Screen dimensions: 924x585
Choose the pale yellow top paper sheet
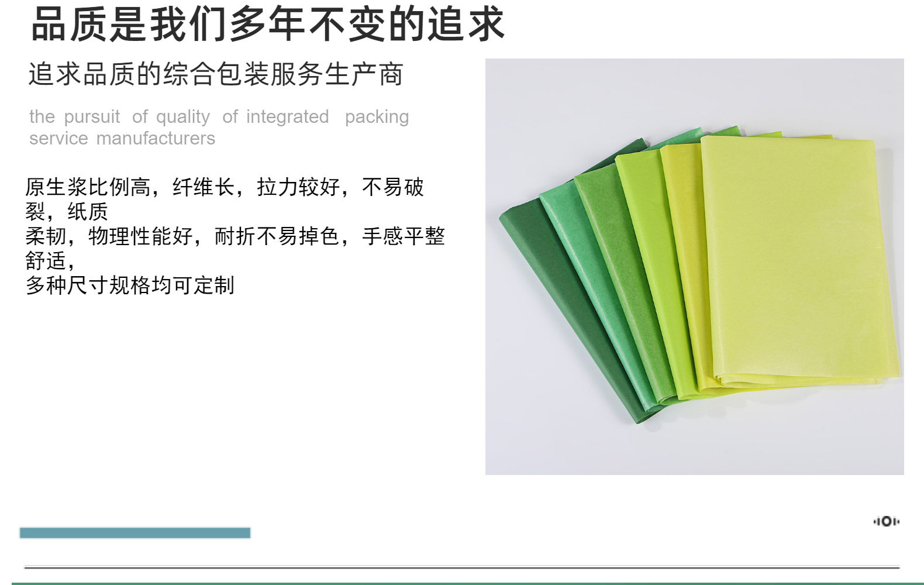798,257
